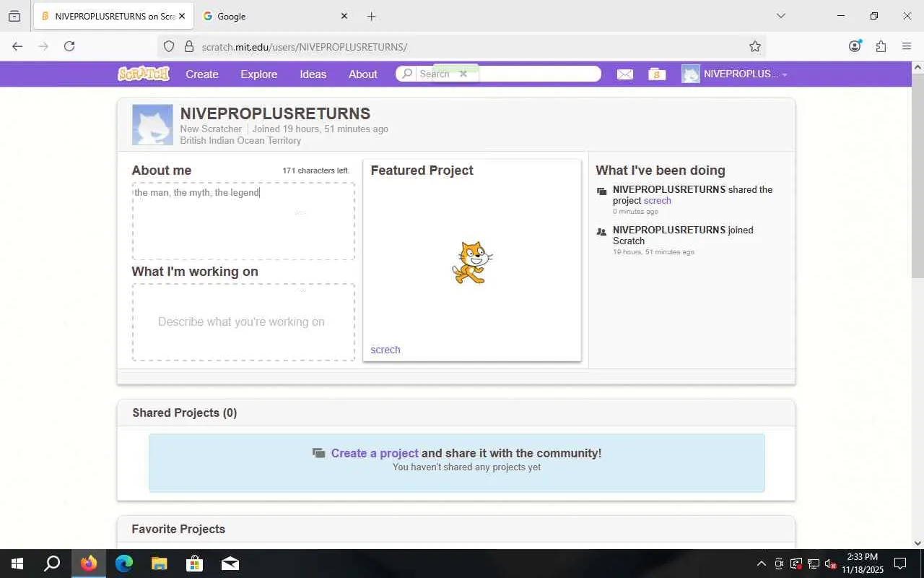Viewport: 924px width, 578px height.
Task: Open the Windows Start menu
Action: point(17,564)
